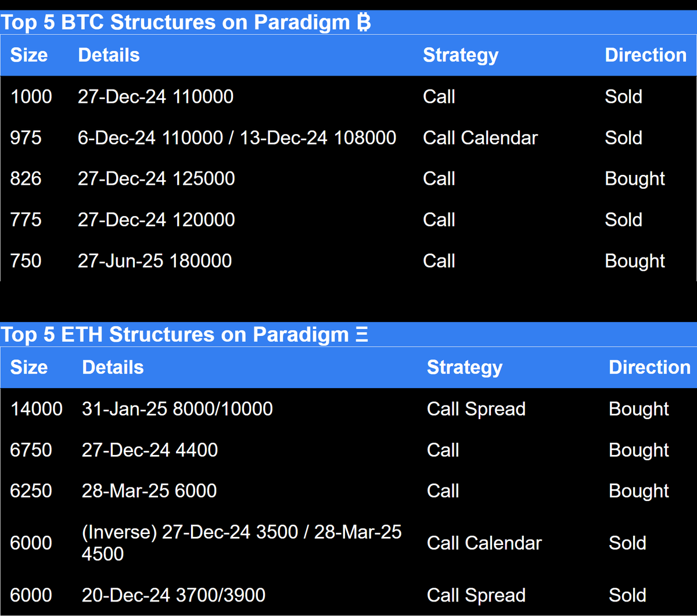
Task: Click details '27-Dec-24 120000'
Action: pos(156,220)
